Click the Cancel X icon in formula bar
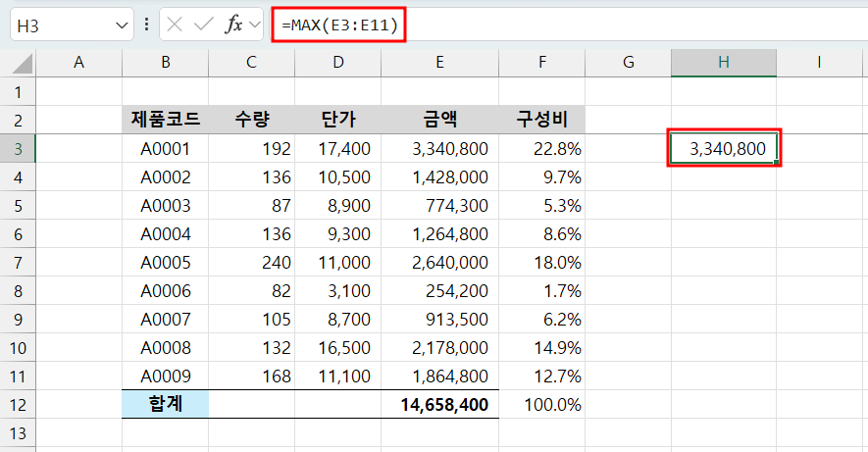The width and height of the screenshot is (868, 452). point(175,25)
